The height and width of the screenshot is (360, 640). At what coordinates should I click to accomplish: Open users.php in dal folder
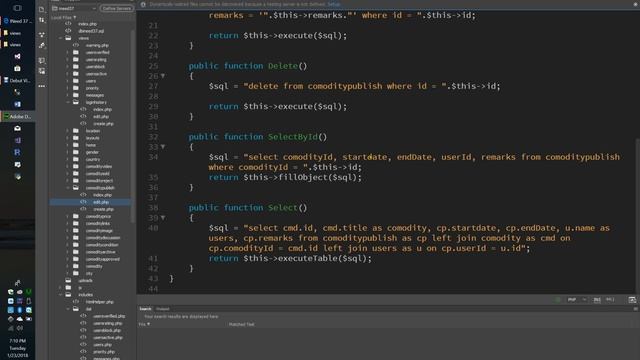tap(102, 345)
